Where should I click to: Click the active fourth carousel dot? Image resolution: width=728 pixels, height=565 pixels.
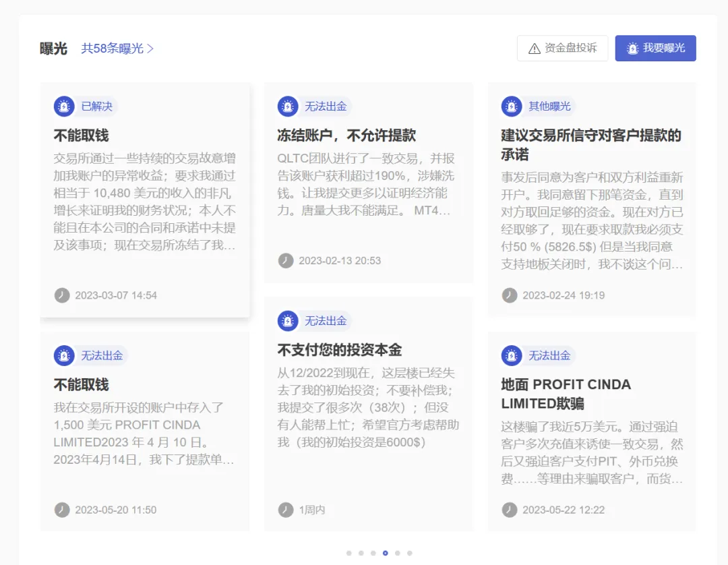click(x=386, y=553)
